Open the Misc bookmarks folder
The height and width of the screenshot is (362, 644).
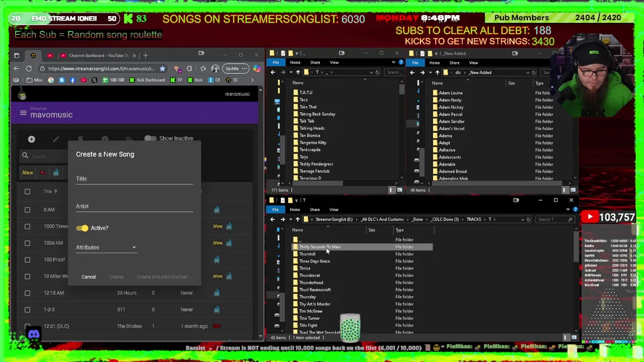[34, 80]
